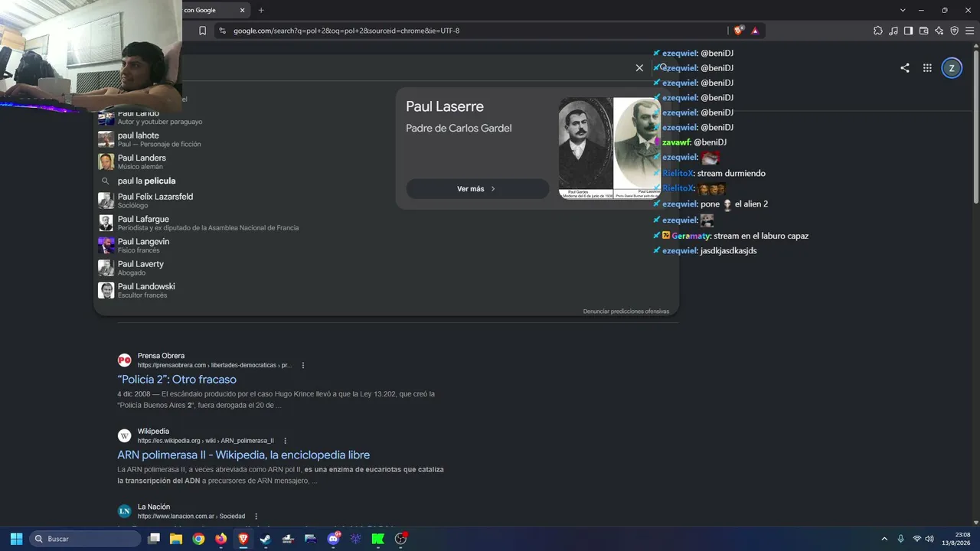Open the volume speaker icon in tray

929,539
